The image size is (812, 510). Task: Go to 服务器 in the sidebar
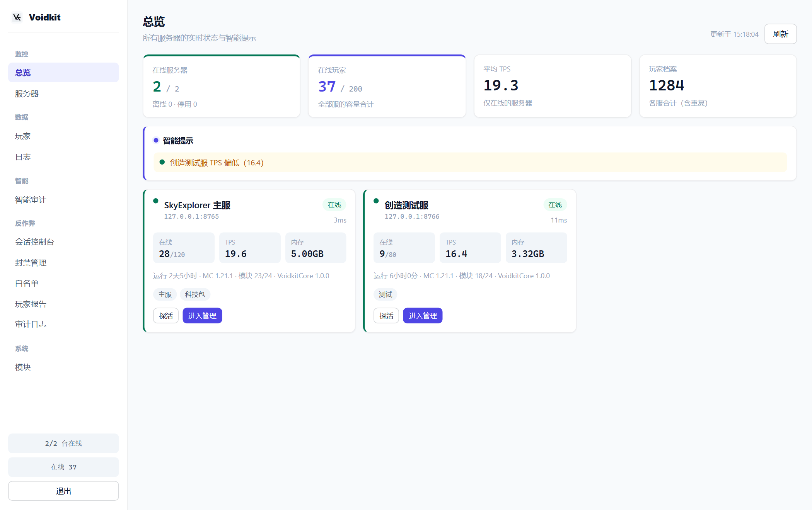pos(63,94)
